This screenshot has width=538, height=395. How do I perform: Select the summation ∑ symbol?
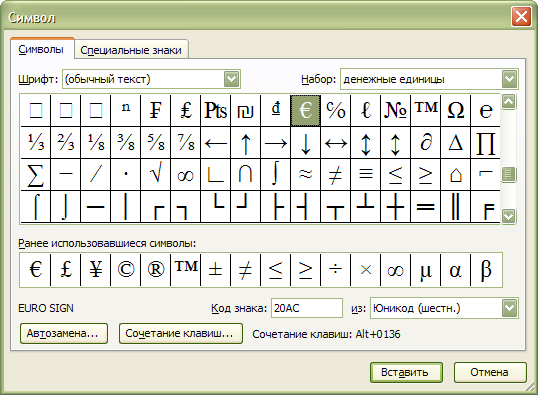pyautogui.click(x=36, y=174)
